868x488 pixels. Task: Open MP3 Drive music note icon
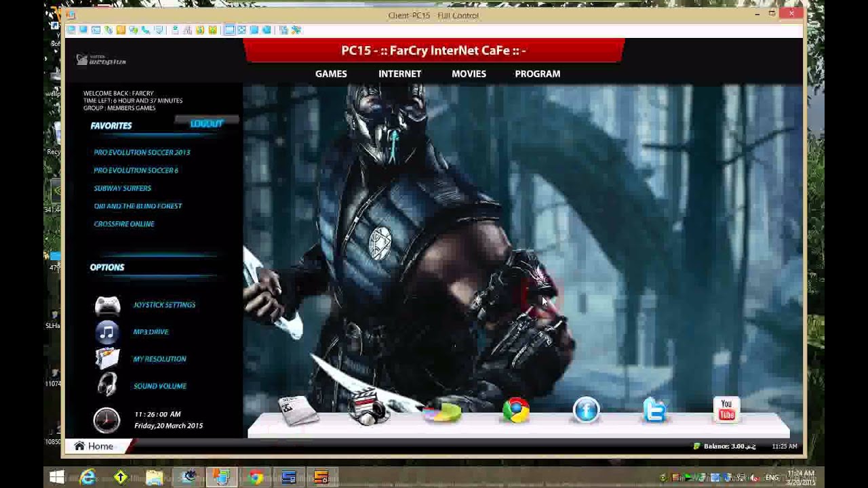pos(107,331)
